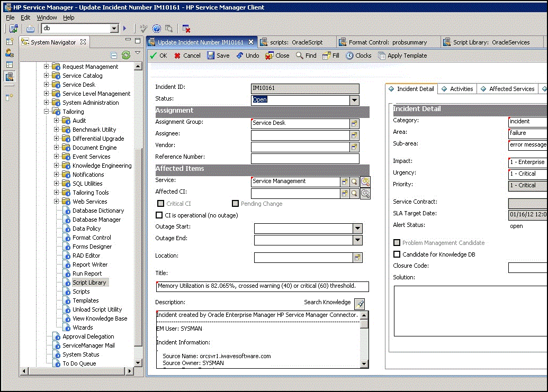Click the Save toolbar button
The width and height of the screenshot is (548, 392).
218,56
